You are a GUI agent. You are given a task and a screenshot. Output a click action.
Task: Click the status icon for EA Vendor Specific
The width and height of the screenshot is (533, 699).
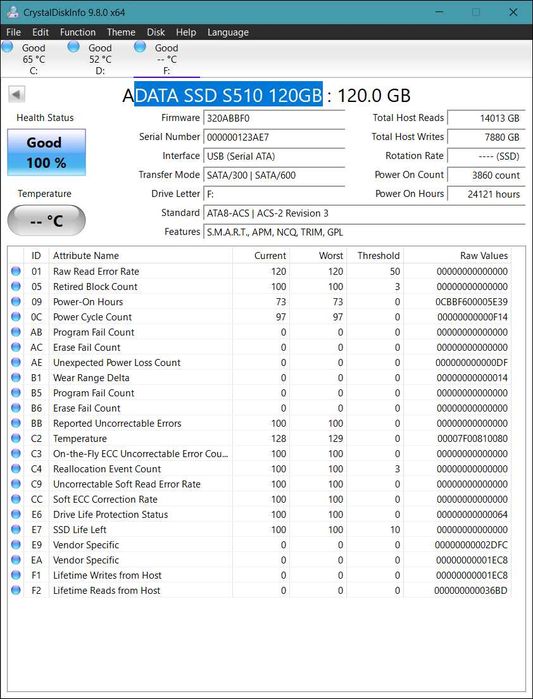pyautogui.click(x=16, y=559)
